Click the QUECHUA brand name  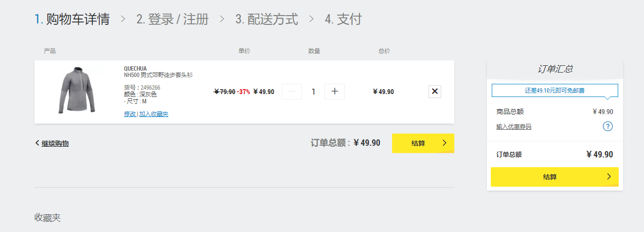(x=135, y=69)
